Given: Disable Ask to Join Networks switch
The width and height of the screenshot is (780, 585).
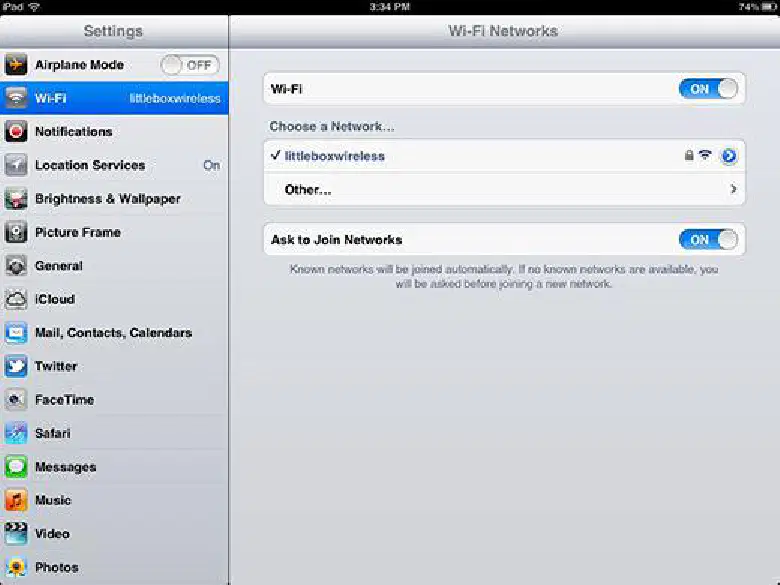Looking at the screenshot, I should [x=708, y=240].
